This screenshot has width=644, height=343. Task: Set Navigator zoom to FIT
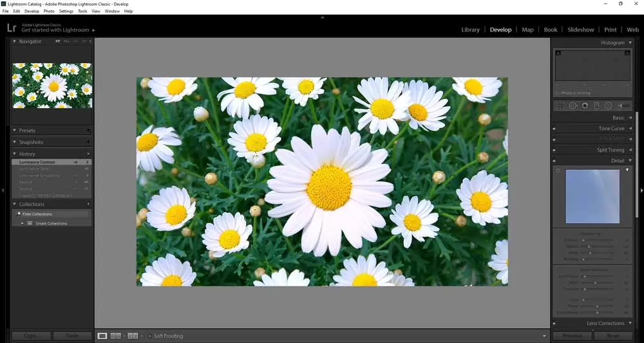58,41
